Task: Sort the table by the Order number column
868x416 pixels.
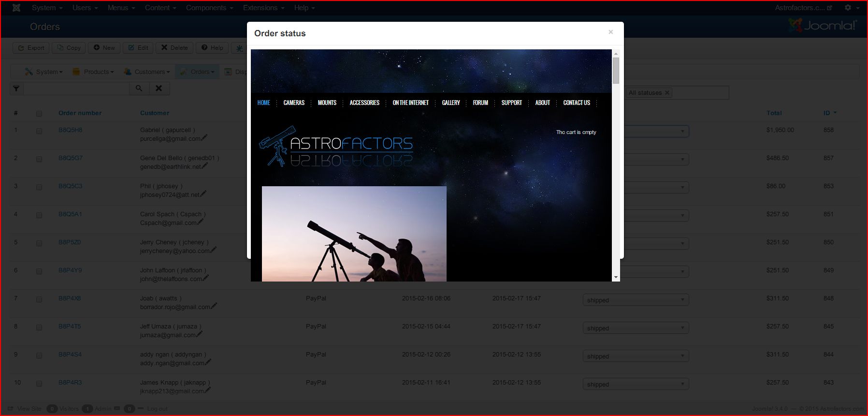Action: [x=80, y=113]
